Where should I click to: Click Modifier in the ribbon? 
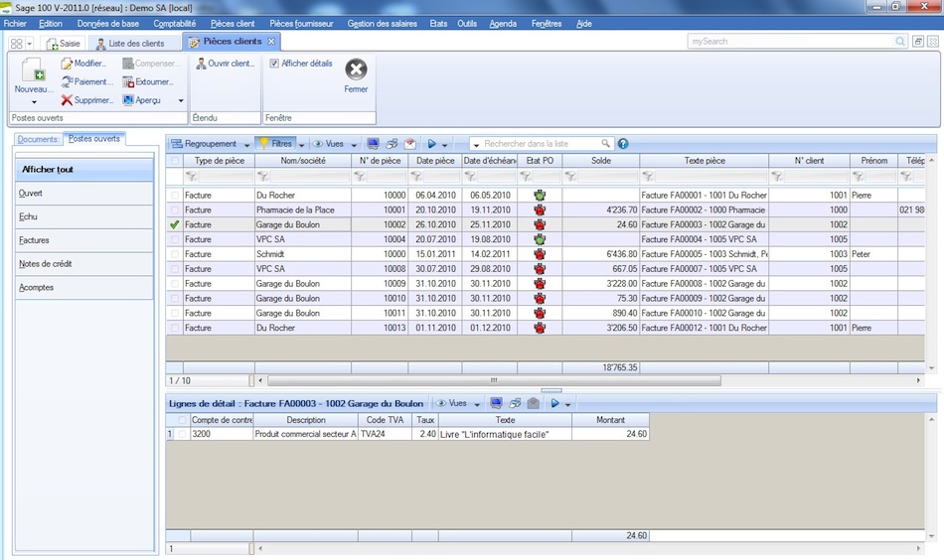click(x=83, y=64)
